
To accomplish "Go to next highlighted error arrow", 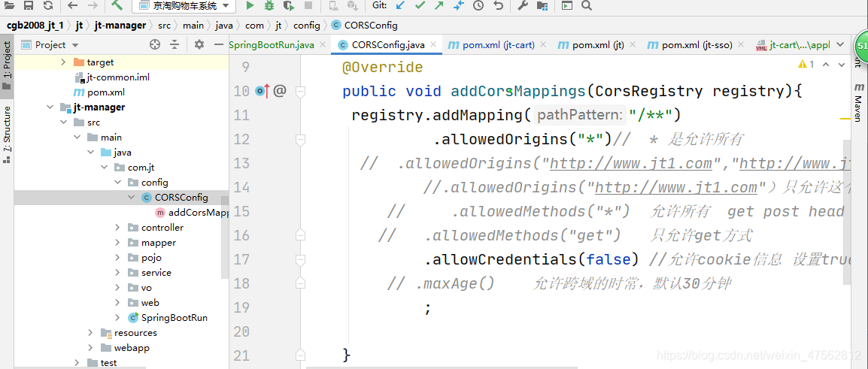I will coord(841,64).
